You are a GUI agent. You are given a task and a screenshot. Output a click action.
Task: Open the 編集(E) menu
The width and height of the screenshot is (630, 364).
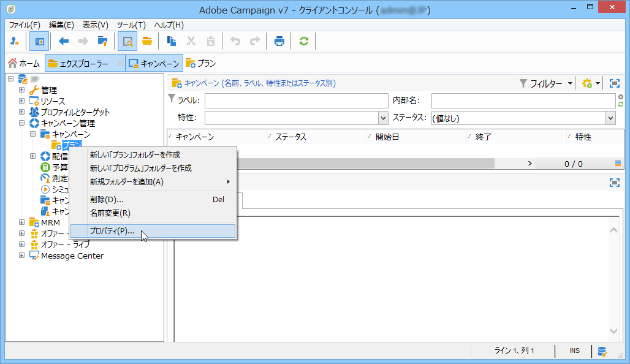coord(61,25)
